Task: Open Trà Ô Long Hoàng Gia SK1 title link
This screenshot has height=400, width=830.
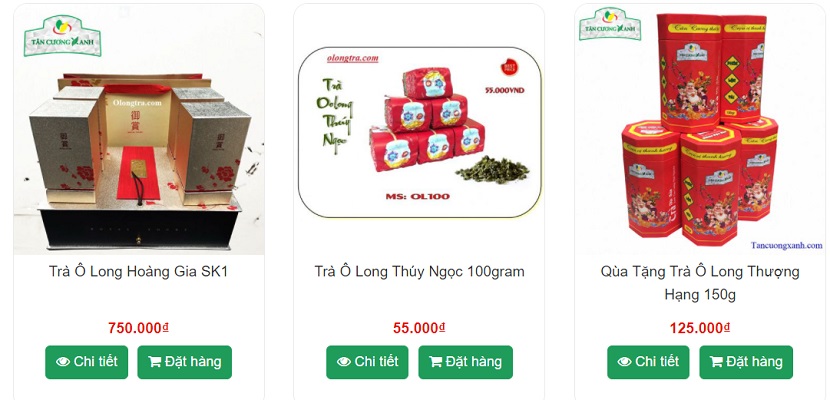Action: pyautogui.click(x=139, y=271)
